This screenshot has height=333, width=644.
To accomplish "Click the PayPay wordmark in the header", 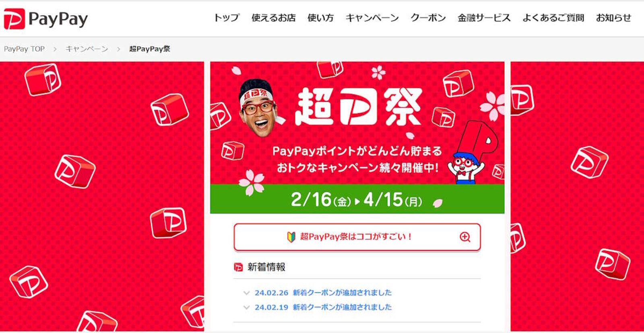I will tap(58, 19).
